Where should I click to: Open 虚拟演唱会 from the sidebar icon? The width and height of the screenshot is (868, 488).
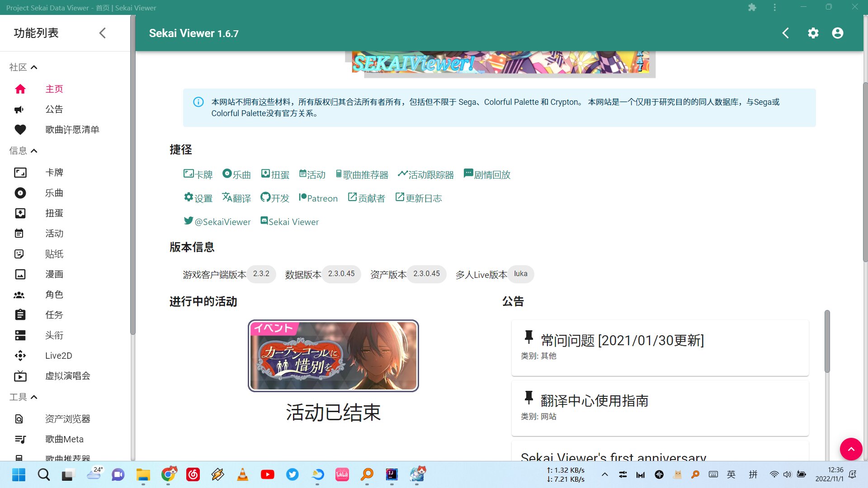point(20,376)
